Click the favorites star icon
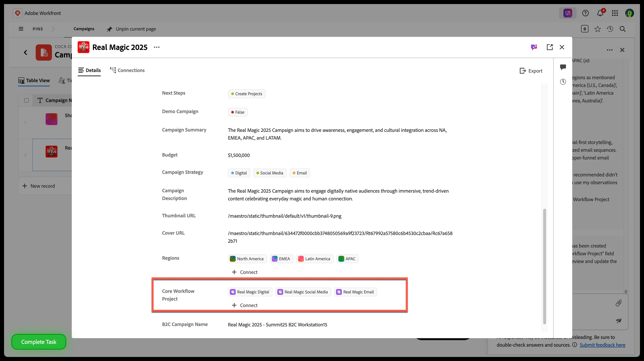644x361 pixels. pyautogui.click(x=597, y=29)
